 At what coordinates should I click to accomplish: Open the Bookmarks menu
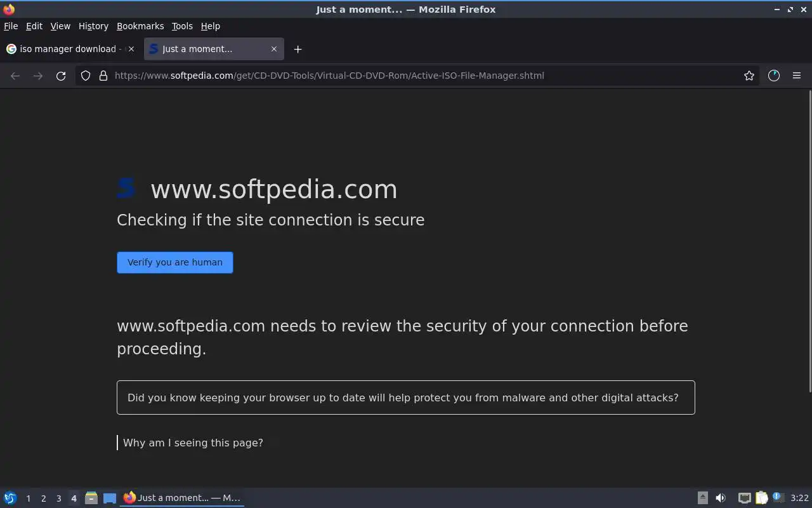(140, 26)
